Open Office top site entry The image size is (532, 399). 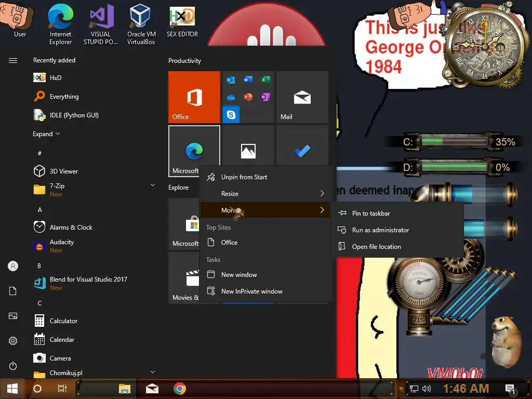coord(265,242)
